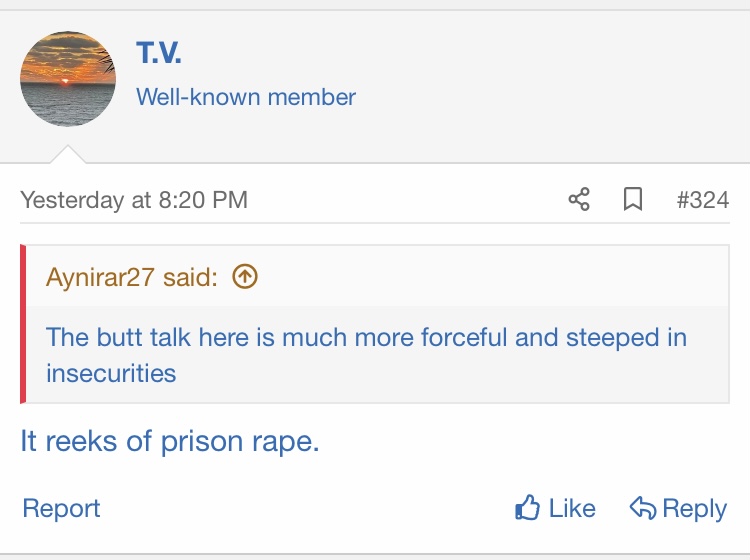Open the sunset avatar of T.V.

[x=68, y=79]
